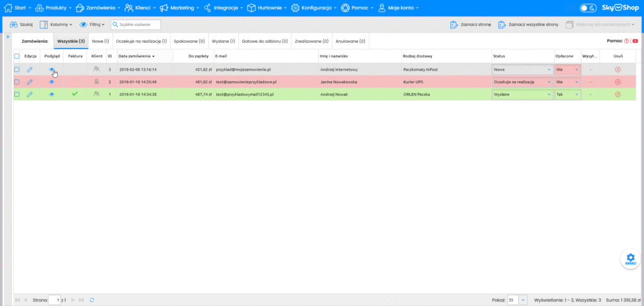Tick the select-all checkbox in table header

[x=17, y=56]
